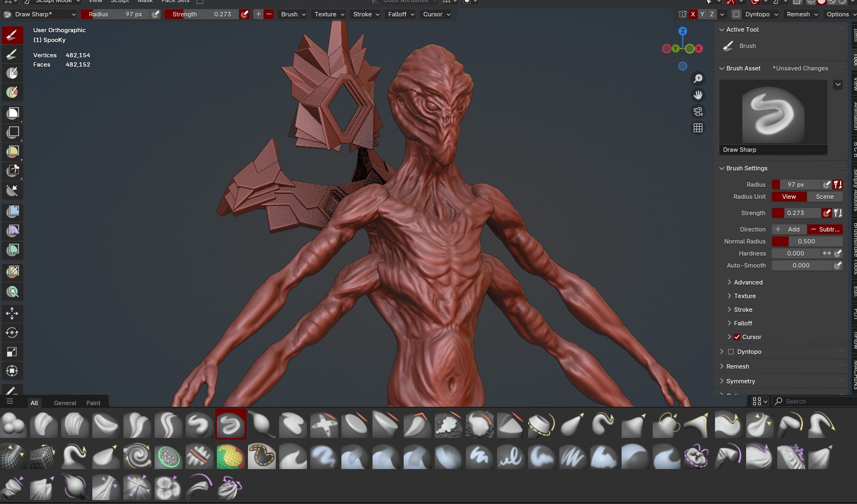
Task: Switch to Paint tab in brush shelf
Action: tap(93, 403)
